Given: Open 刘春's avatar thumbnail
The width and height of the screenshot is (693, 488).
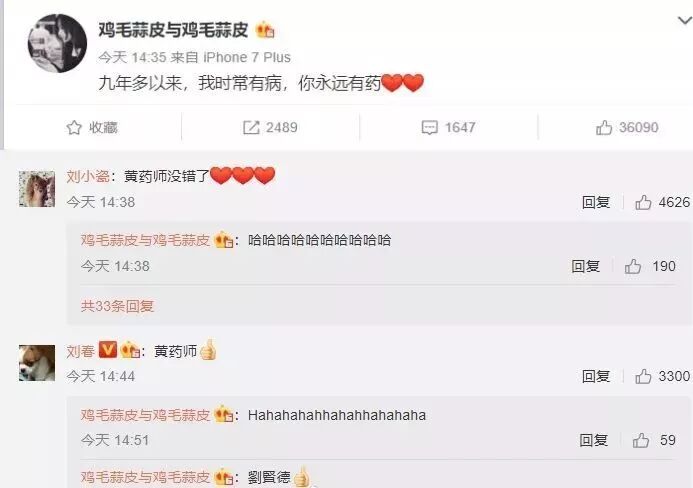Looking at the screenshot, I should click(37, 363).
